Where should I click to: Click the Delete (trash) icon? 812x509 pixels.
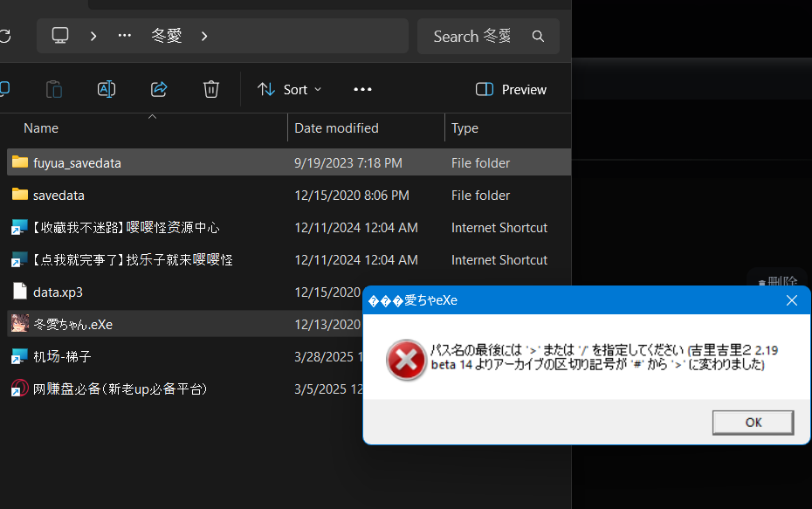pos(210,89)
